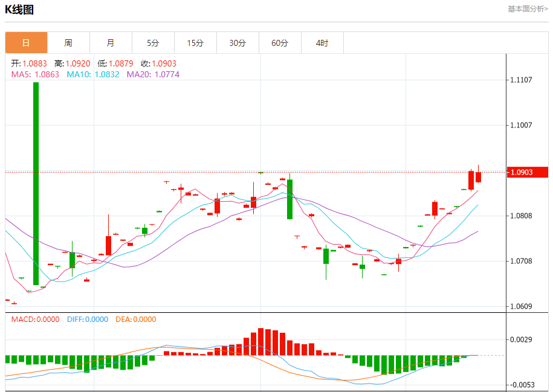Click the DEA value label
Image resolution: width=553 pixels, height=392 pixels.
[x=136, y=320]
